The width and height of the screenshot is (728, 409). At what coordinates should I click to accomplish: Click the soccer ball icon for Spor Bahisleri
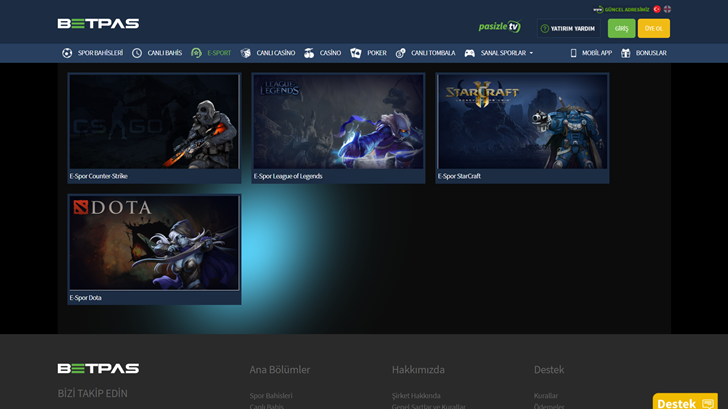[x=67, y=53]
